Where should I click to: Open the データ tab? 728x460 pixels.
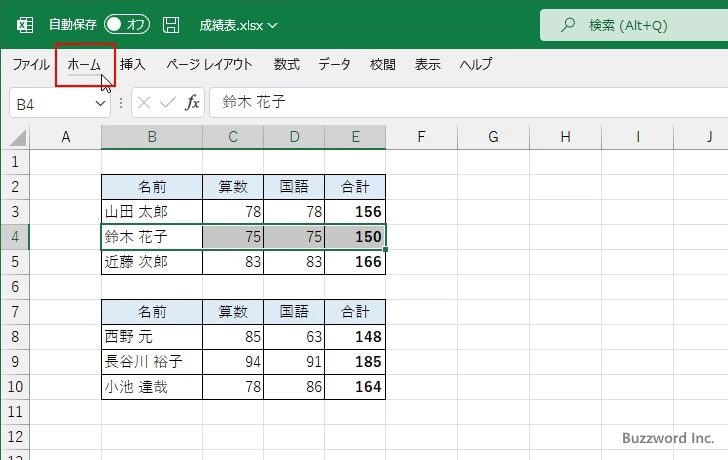point(334,64)
